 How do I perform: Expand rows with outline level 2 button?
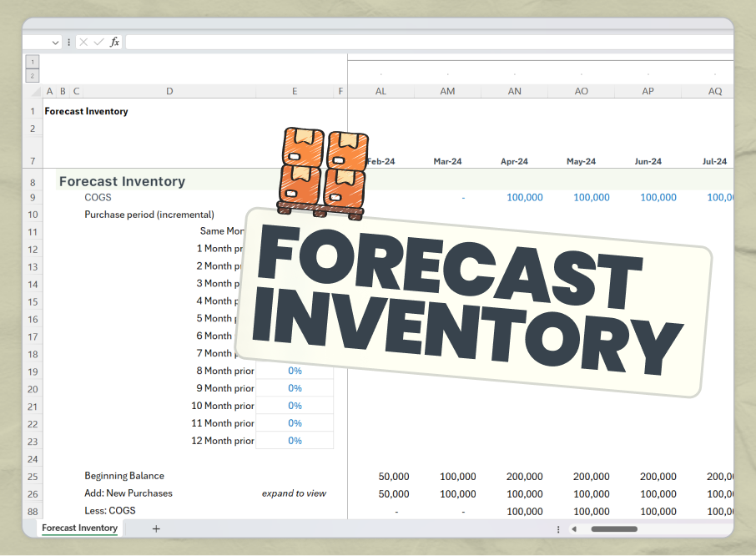click(32, 75)
